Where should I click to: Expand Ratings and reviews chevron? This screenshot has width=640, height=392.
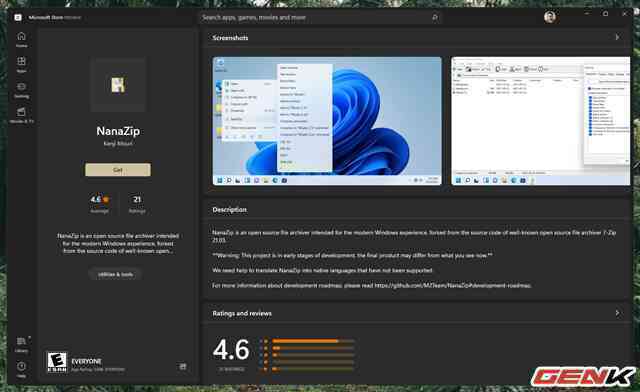[x=617, y=313]
